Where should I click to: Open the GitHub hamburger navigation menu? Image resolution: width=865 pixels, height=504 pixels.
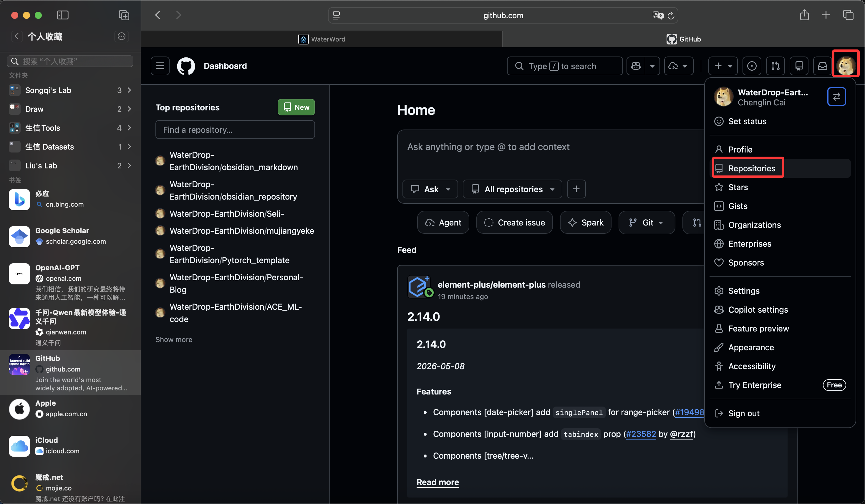coord(160,66)
